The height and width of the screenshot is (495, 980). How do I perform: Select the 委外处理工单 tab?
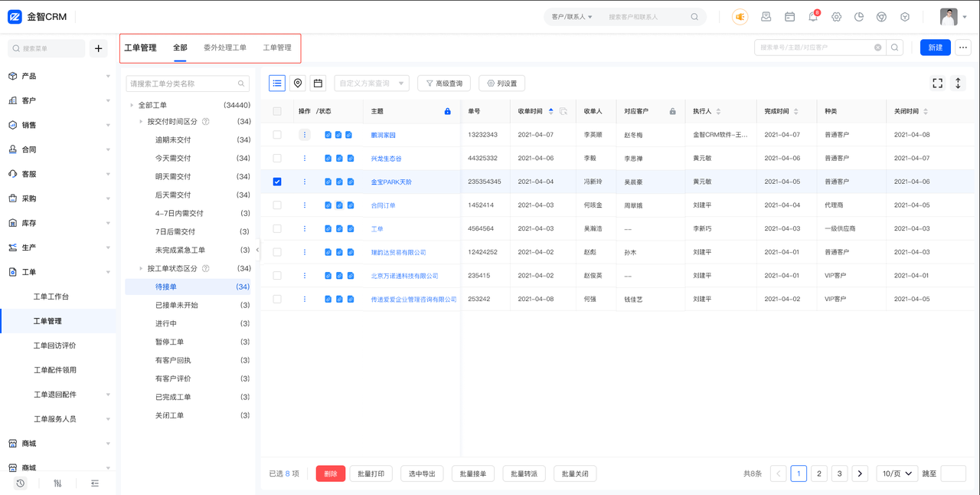coord(225,48)
